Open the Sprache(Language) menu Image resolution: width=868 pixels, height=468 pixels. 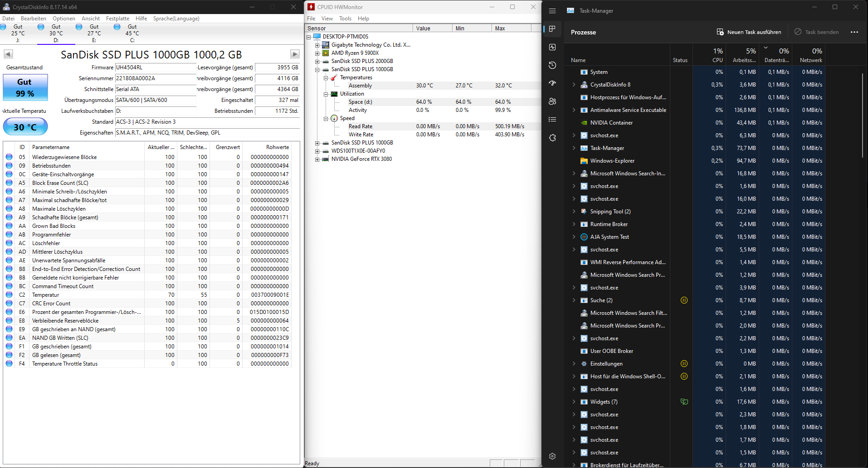(x=176, y=19)
